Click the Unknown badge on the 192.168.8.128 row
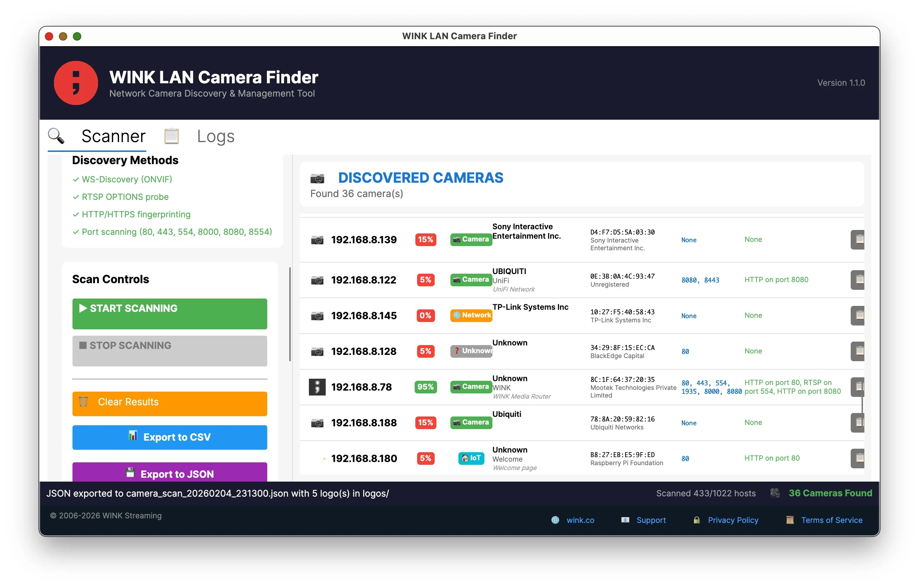 (x=471, y=351)
